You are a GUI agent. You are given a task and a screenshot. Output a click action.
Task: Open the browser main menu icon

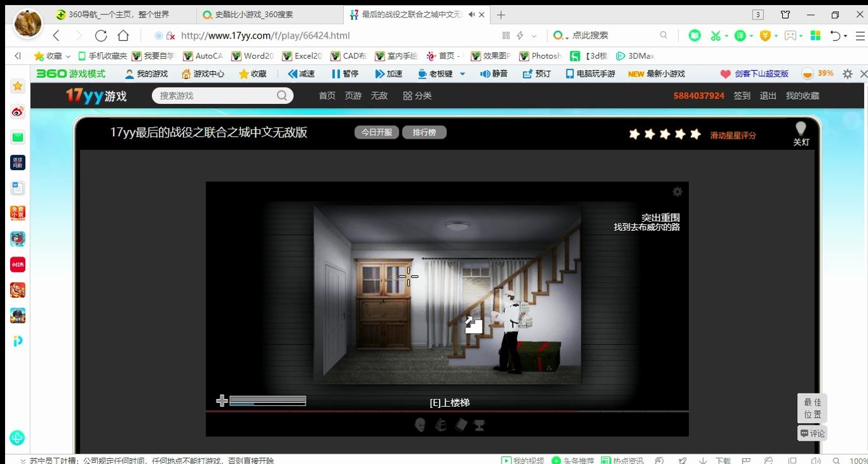click(860, 36)
